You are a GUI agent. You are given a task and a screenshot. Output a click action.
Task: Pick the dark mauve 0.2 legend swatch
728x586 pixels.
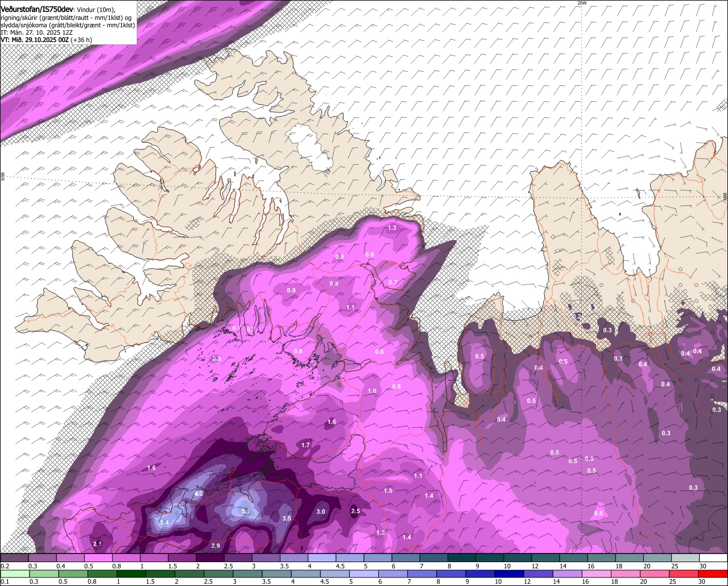point(14,558)
